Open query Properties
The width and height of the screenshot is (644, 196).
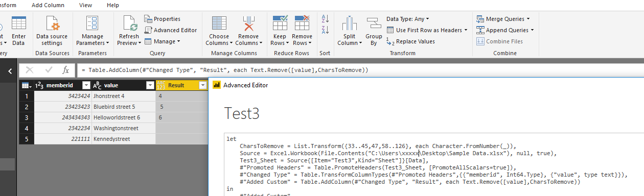tap(163, 19)
